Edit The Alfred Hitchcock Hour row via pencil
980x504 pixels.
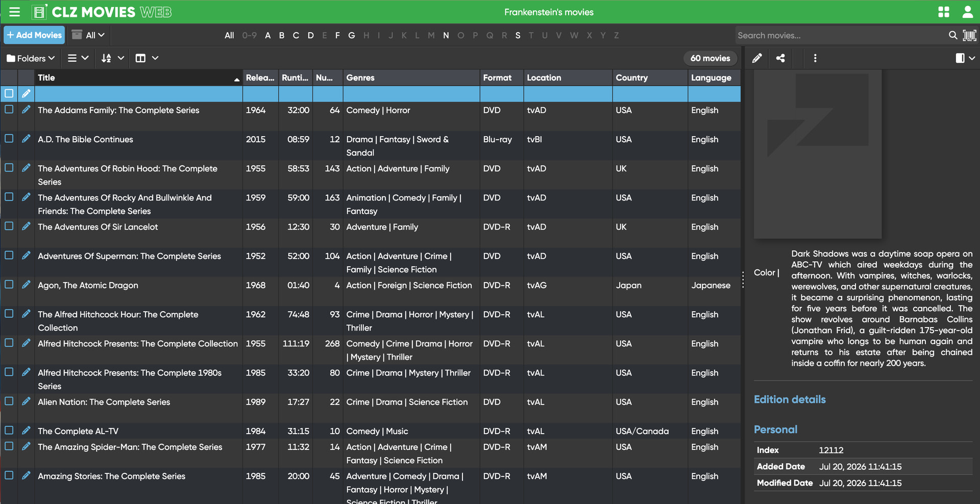click(x=26, y=314)
